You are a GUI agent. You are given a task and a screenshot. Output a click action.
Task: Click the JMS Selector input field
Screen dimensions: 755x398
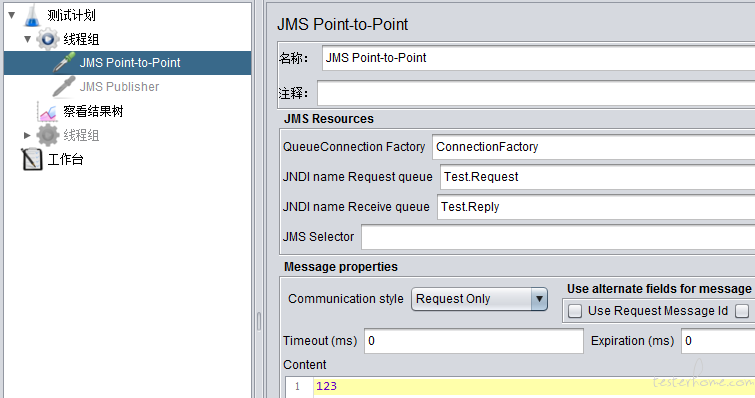click(558, 237)
